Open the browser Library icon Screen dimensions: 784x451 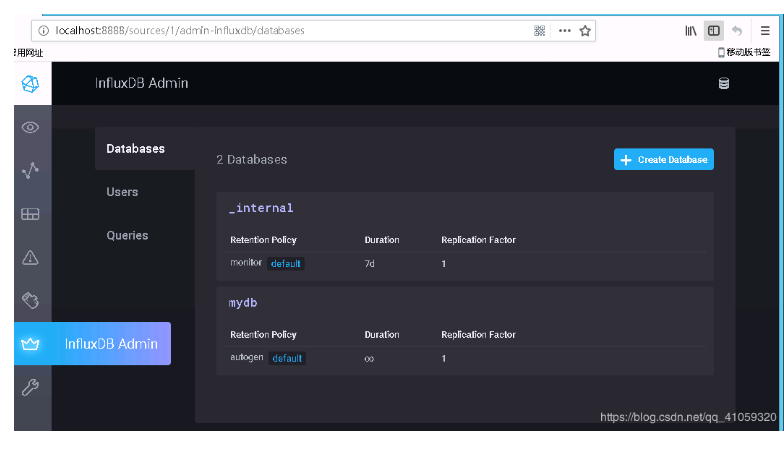[690, 31]
